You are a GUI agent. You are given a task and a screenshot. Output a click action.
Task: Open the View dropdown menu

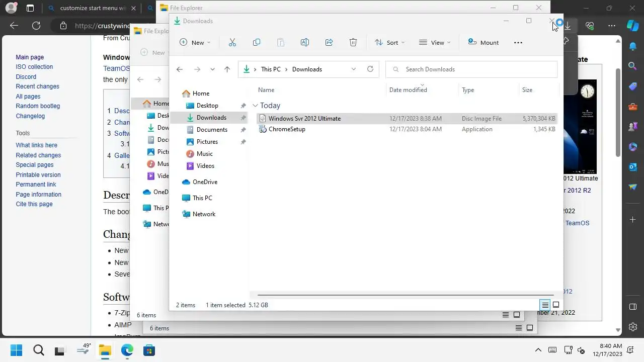(435, 43)
